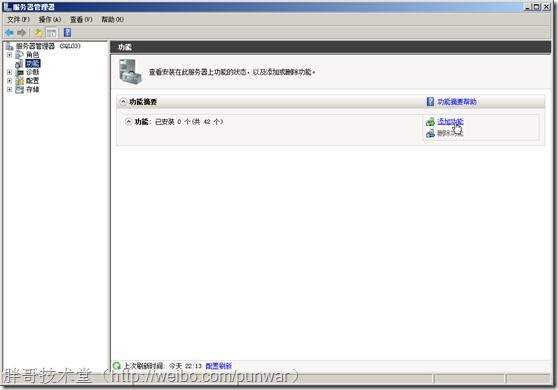Select the highlighted 功能 tree item
This screenshot has height=390, width=558.
(x=33, y=64)
